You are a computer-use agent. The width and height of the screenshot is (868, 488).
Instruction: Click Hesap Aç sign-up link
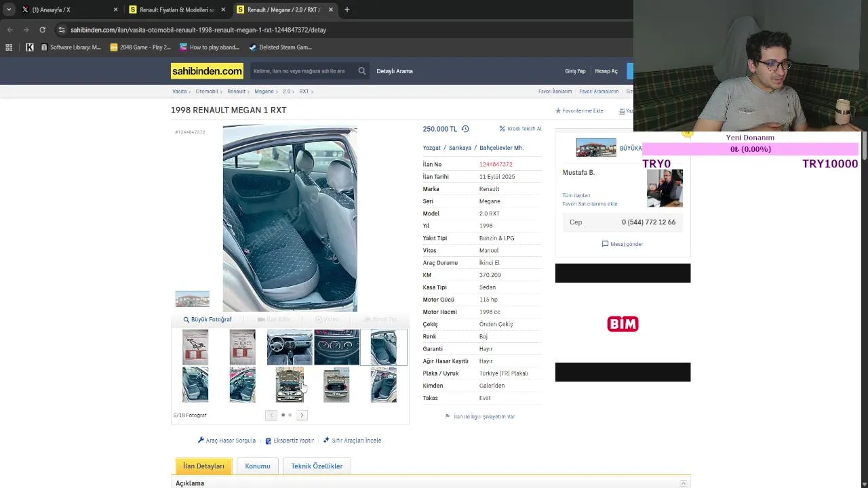click(x=606, y=71)
